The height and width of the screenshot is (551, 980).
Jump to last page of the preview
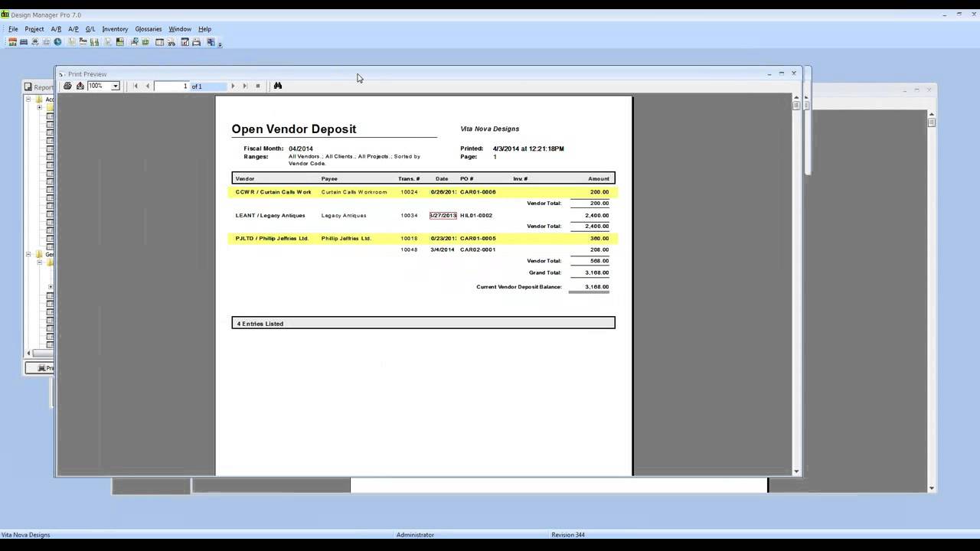(x=245, y=86)
